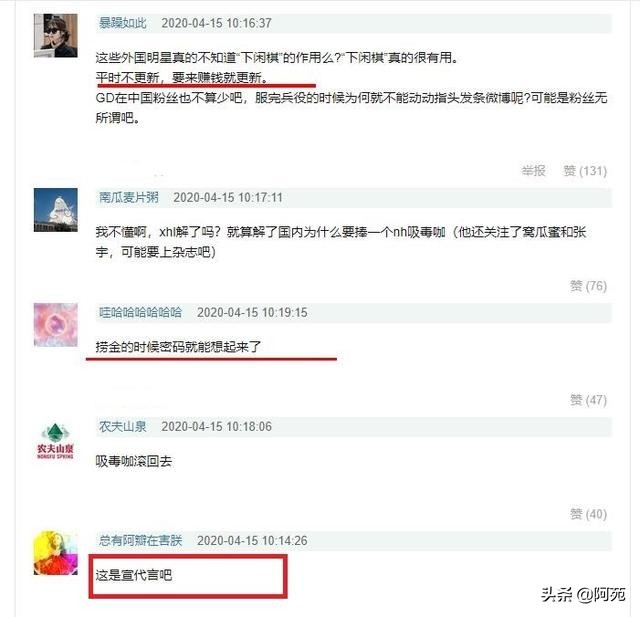Click underlined comment 捞金的时候密码就能想起来了
The width and height of the screenshot is (640, 617).
[178, 347]
